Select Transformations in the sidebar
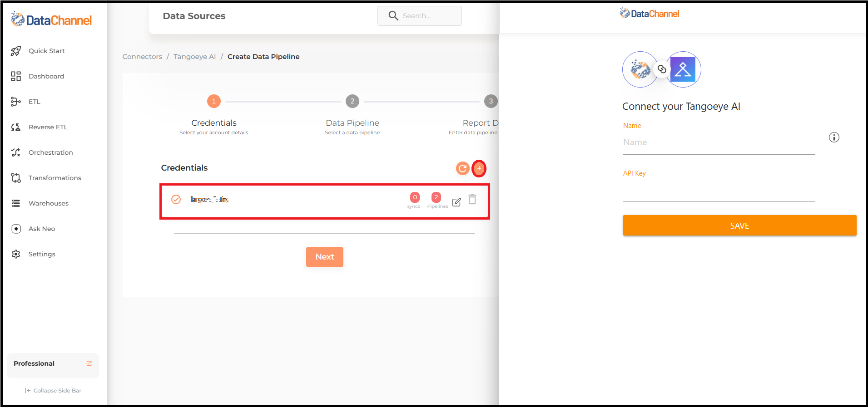 [x=55, y=178]
